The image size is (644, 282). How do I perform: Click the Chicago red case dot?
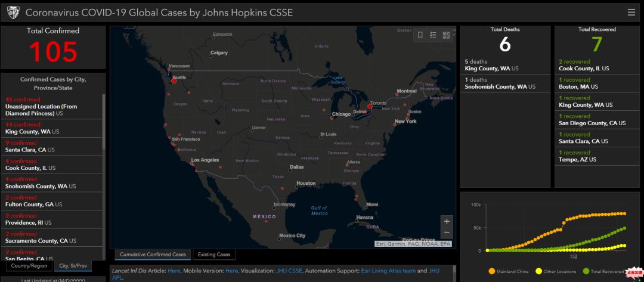point(332,118)
